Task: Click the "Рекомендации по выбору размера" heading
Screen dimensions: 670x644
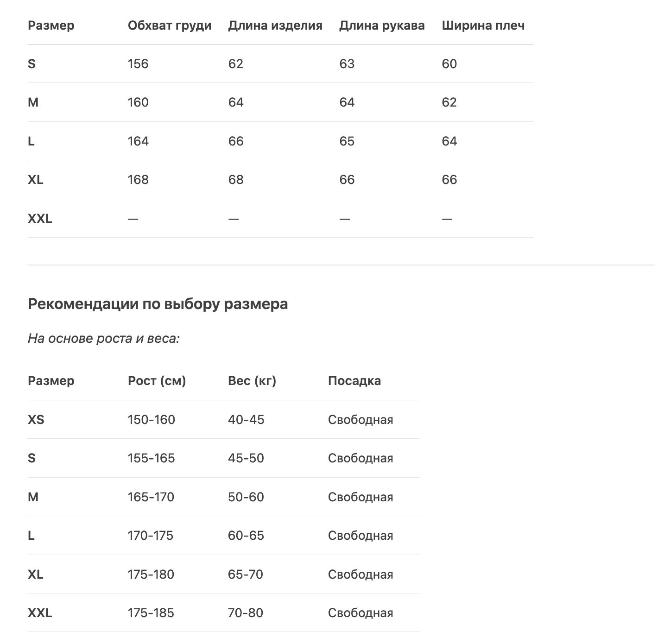Action: (x=158, y=304)
